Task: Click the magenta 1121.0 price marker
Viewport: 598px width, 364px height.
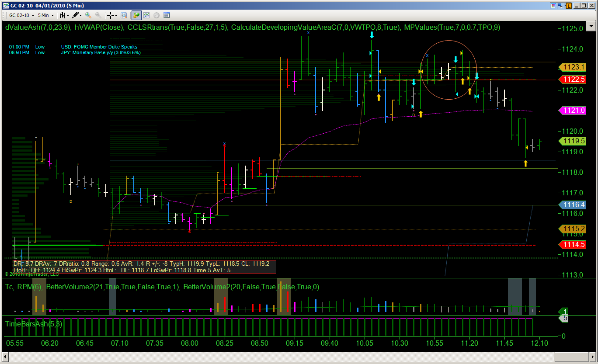Action: pos(573,111)
